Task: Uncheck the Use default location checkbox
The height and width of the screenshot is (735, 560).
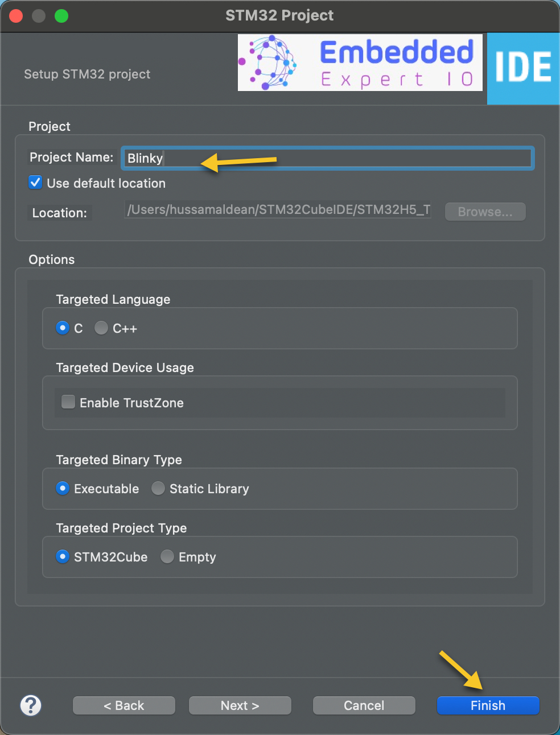Action: [35, 182]
